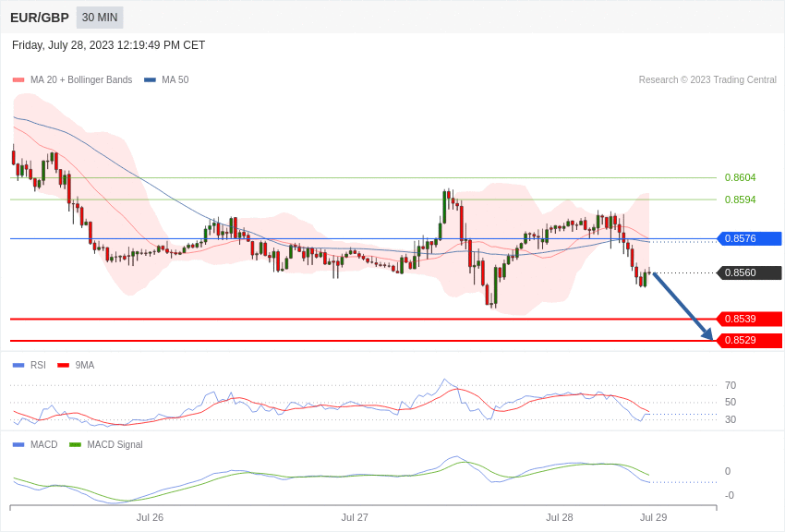The height and width of the screenshot is (532, 785).
Task: Click the MA 50 legend label
Action: [175, 80]
